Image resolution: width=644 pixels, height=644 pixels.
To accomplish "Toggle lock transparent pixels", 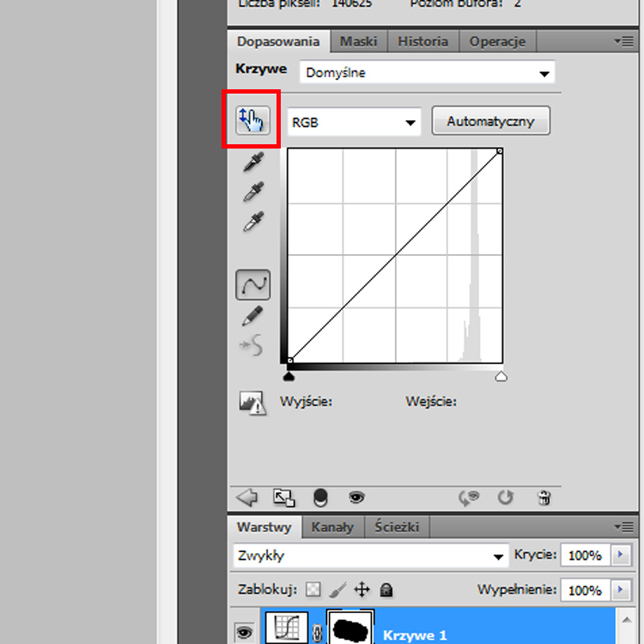I will 313,590.
